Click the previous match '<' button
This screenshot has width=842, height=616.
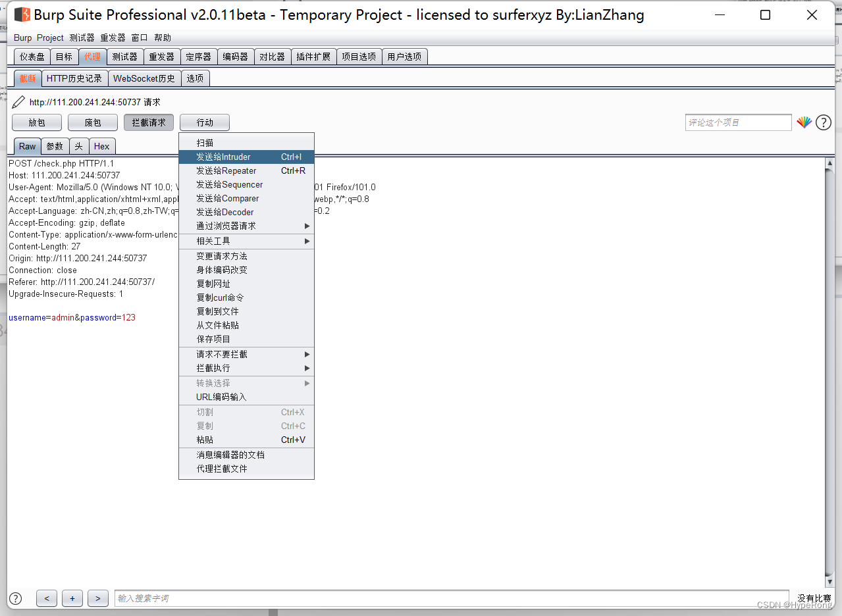47,598
